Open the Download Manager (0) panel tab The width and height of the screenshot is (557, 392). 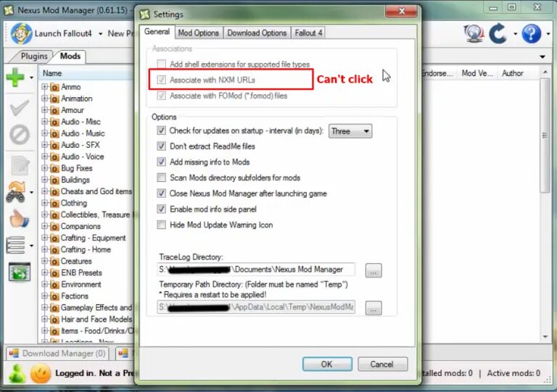click(57, 354)
